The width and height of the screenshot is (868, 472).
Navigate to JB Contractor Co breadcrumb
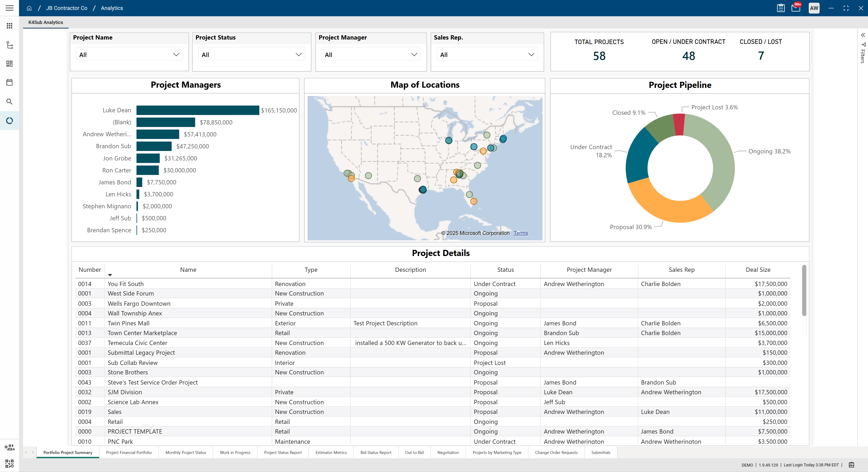click(x=66, y=8)
